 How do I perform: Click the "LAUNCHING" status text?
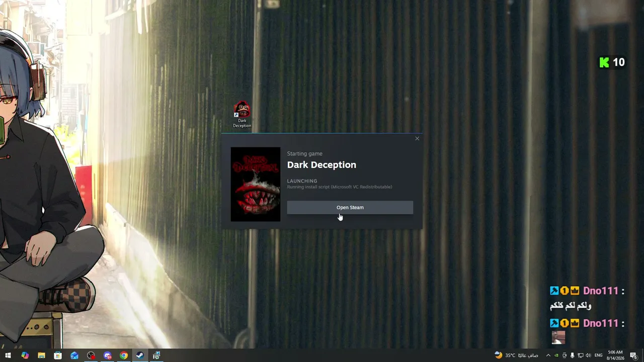click(x=302, y=181)
